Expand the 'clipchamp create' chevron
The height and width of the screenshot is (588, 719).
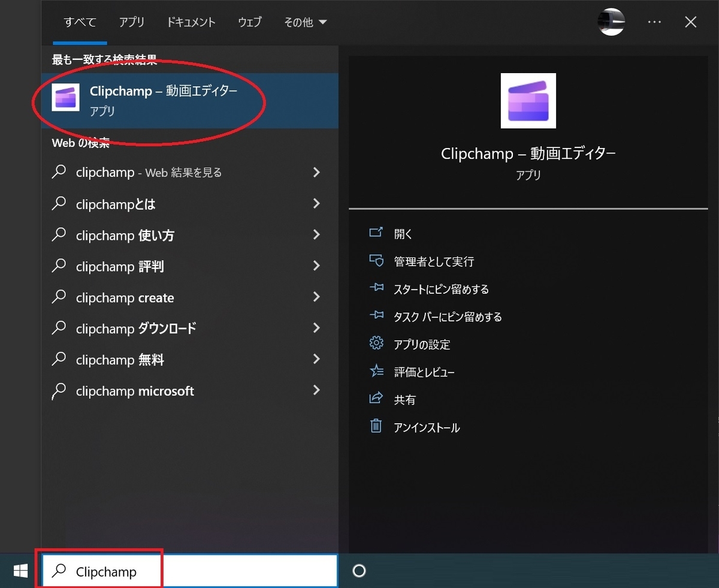(317, 297)
